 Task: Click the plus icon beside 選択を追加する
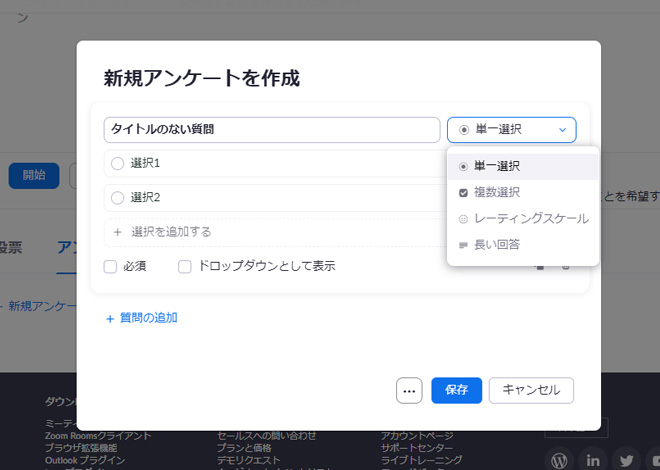pyautogui.click(x=117, y=231)
